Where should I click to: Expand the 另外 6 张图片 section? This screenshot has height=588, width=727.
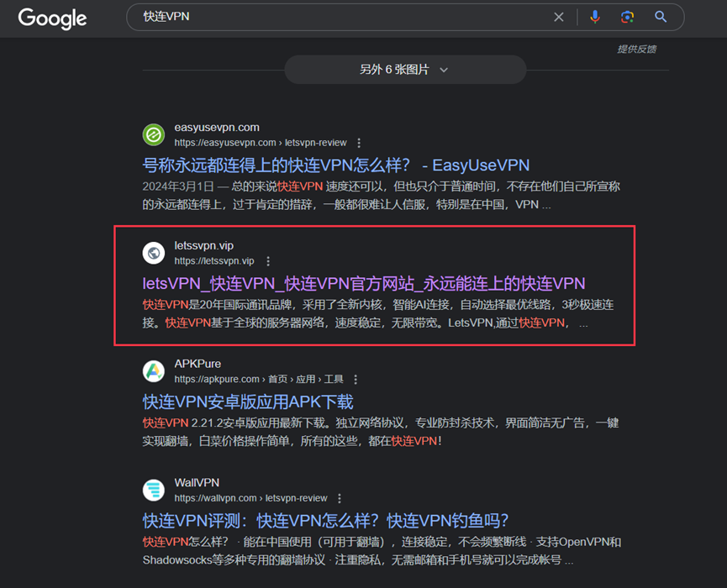coord(405,70)
